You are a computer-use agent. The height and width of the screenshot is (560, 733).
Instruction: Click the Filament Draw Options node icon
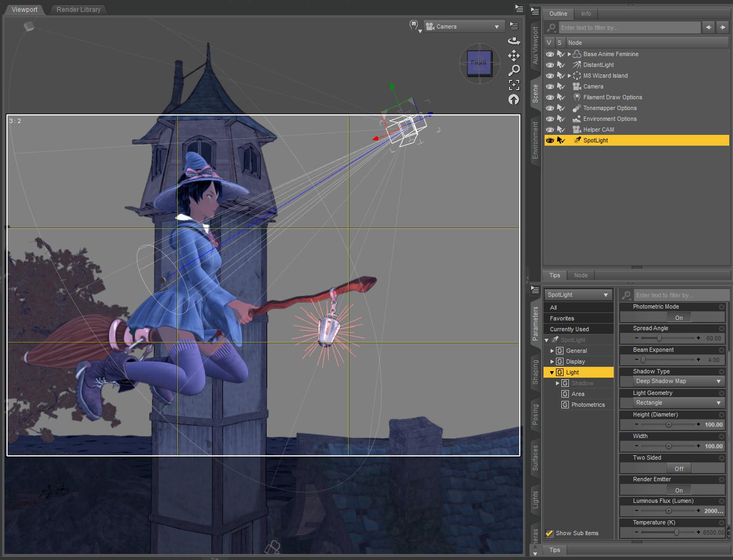[x=576, y=97]
